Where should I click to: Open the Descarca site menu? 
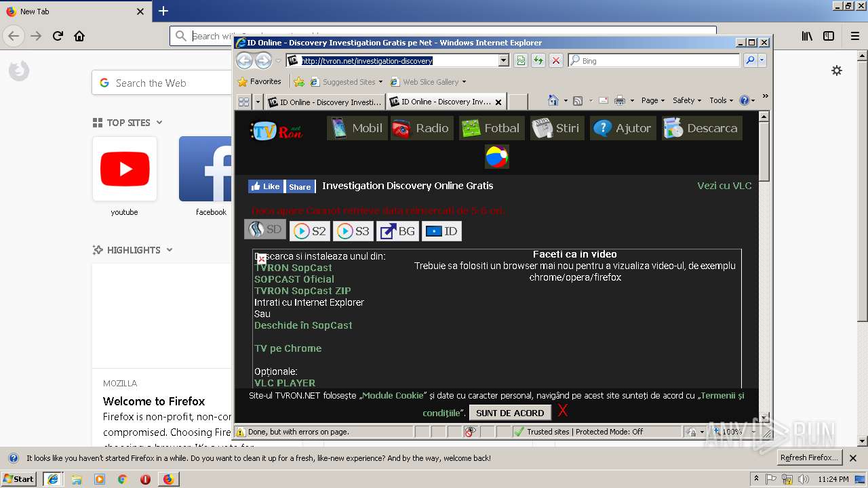pos(702,128)
